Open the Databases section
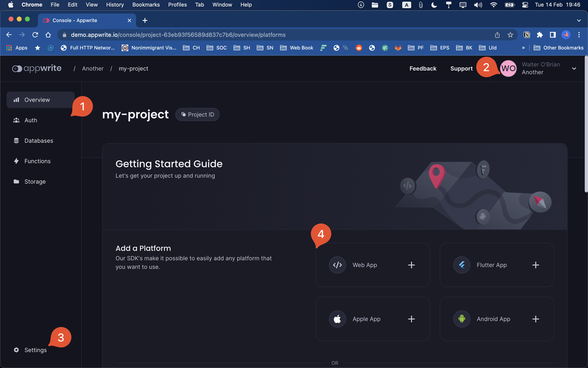Image resolution: width=588 pixels, height=368 pixels. coord(40,141)
